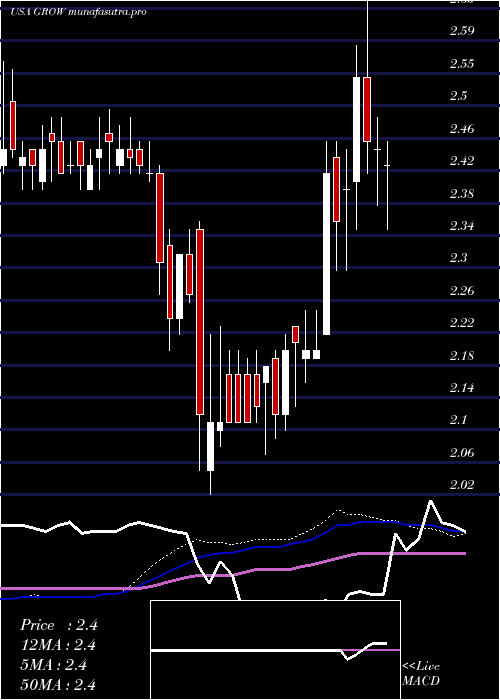Screen dimensions: 500x700
Task: Click the 2.42 price axis label
Action: pos(462,160)
